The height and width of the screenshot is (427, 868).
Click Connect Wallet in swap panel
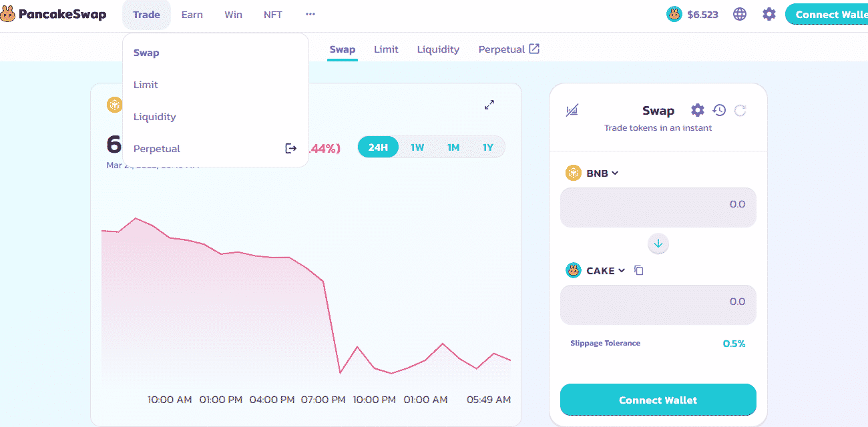(x=658, y=400)
